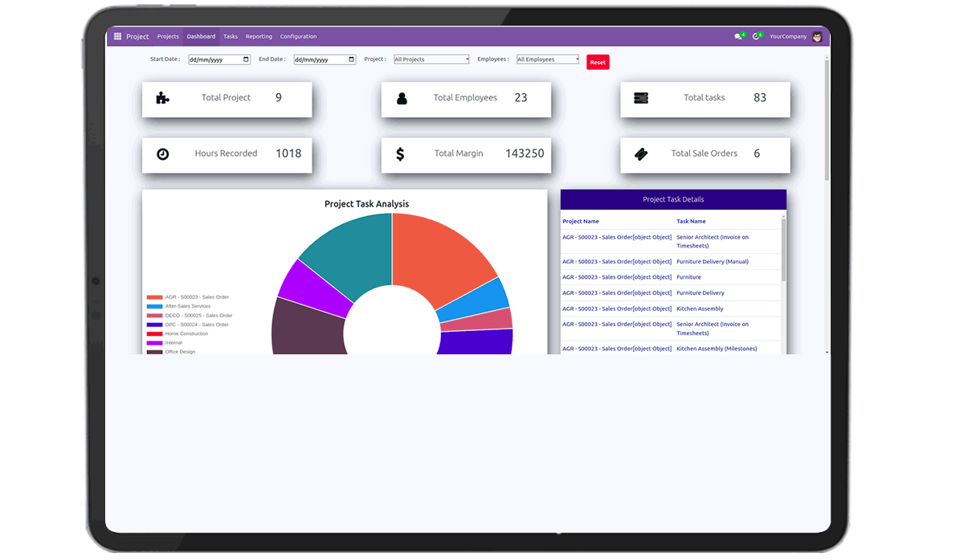Toggle AGR - S00023 legend entry
The height and width of the screenshot is (560, 964).
point(188,297)
